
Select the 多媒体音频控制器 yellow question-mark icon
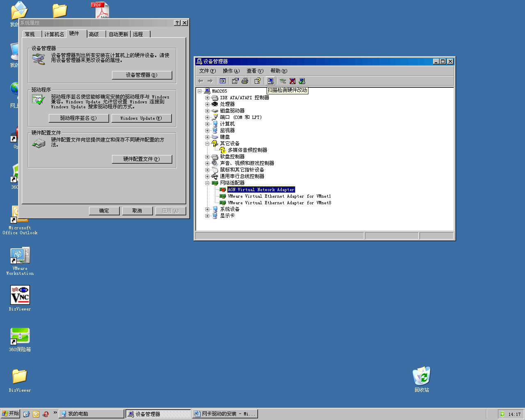pyautogui.click(x=223, y=150)
